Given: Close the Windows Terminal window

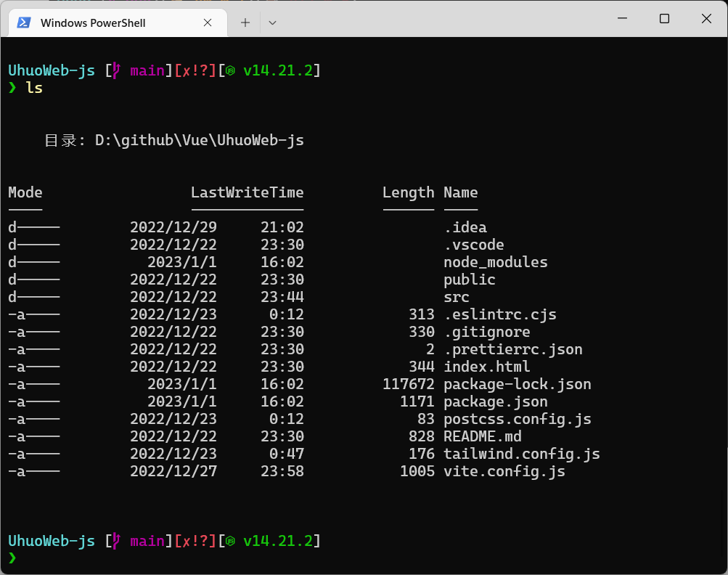Looking at the screenshot, I should [x=706, y=19].
